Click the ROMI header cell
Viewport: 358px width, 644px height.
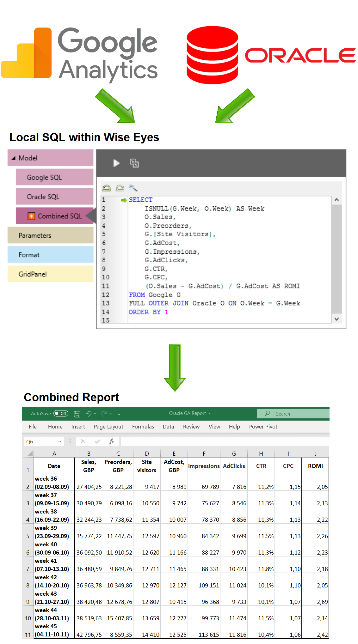click(316, 466)
